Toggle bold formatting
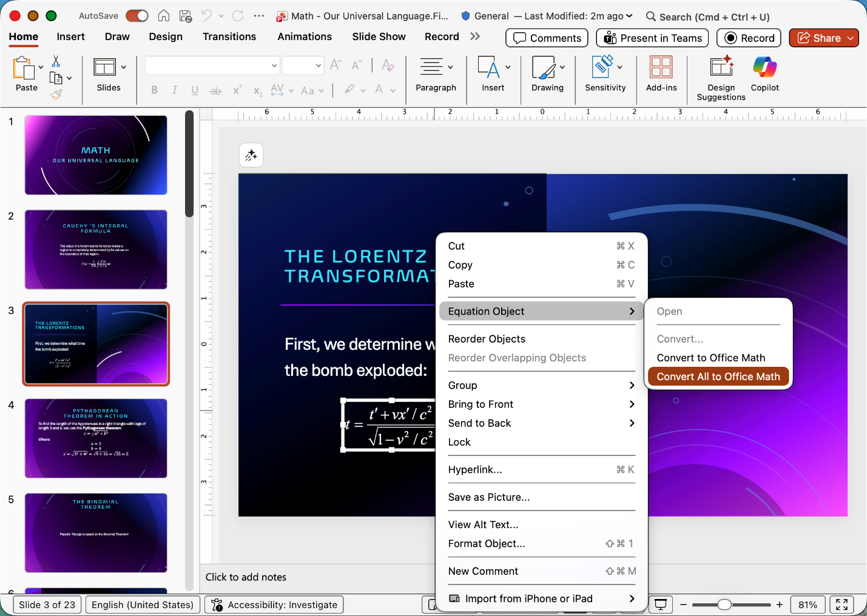Viewport: 867px width, 616px height. click(x=154, y=90)
